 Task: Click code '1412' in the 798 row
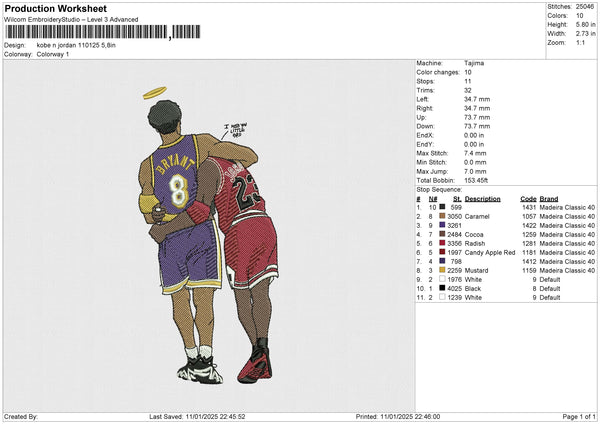coord(529,261)
